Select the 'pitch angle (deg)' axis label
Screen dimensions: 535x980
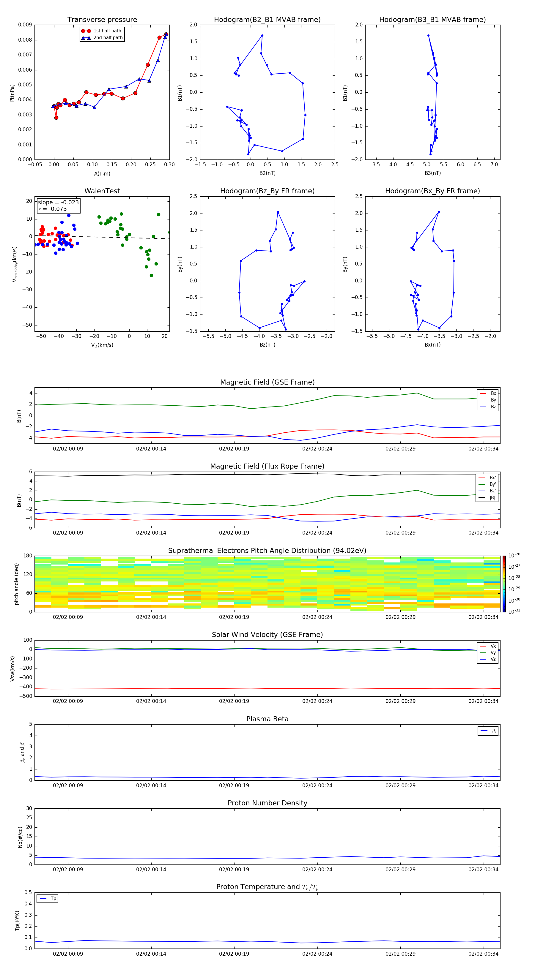pos(17,584)
